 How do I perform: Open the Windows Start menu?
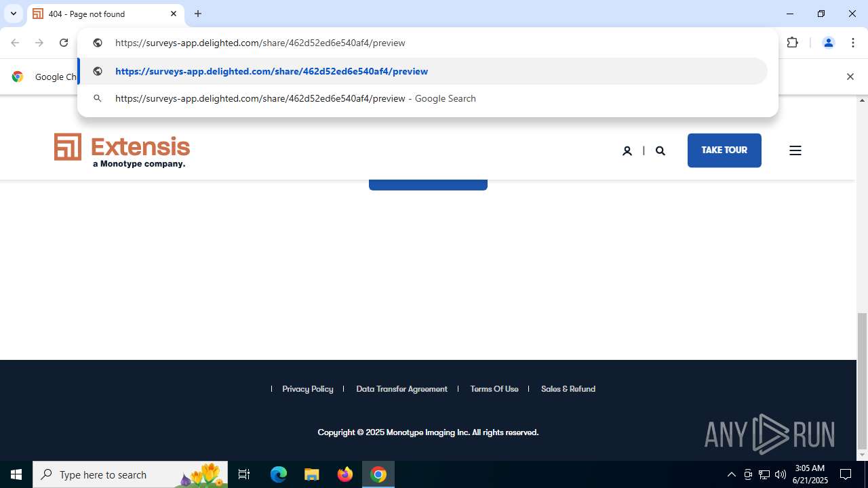(16, 474)
